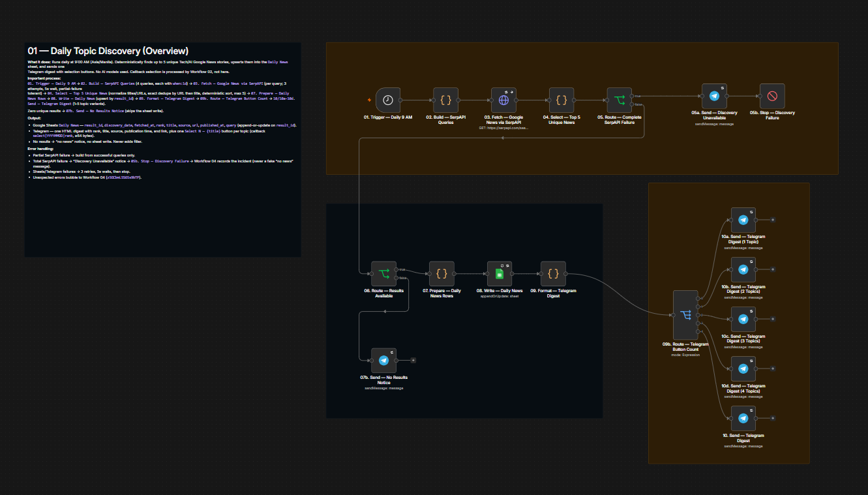Open the 05. Route Complete SerpAPI Failure node
This screenshot has width=868, height=495.
[x=619, y=100]
